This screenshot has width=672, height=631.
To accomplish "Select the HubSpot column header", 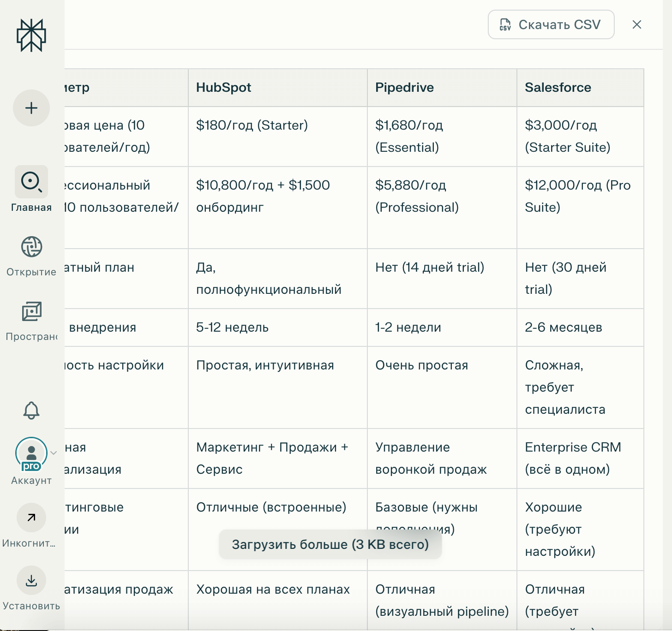I will click(x=224, y=88).
